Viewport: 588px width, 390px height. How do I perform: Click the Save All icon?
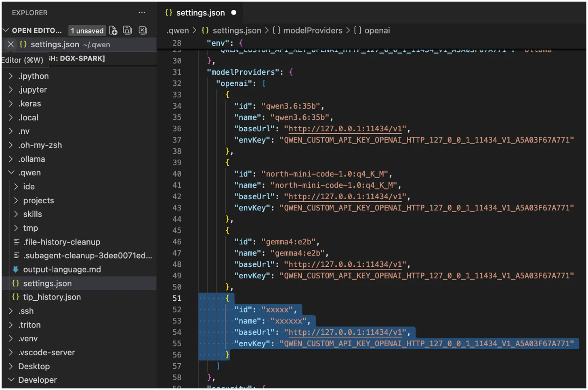tap(128, 30)
